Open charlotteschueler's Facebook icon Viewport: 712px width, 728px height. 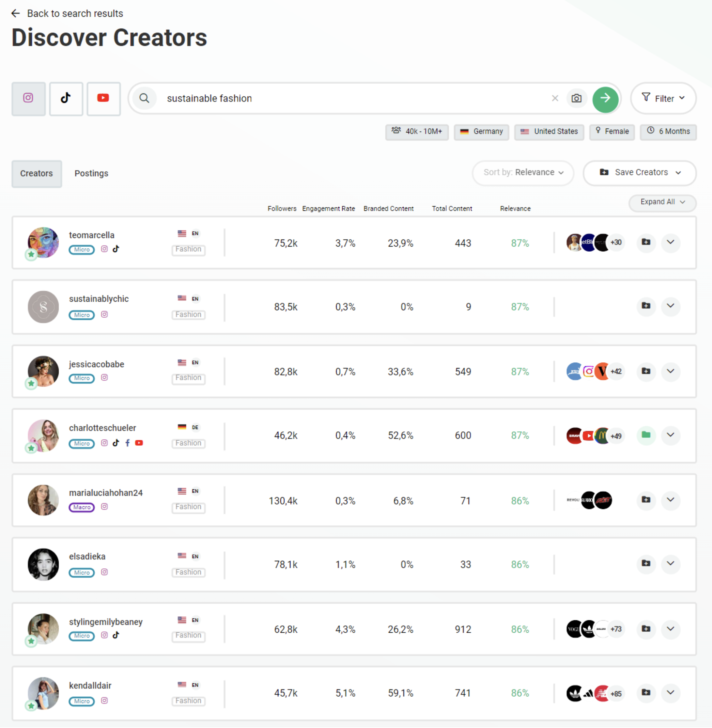coord(127,443)
